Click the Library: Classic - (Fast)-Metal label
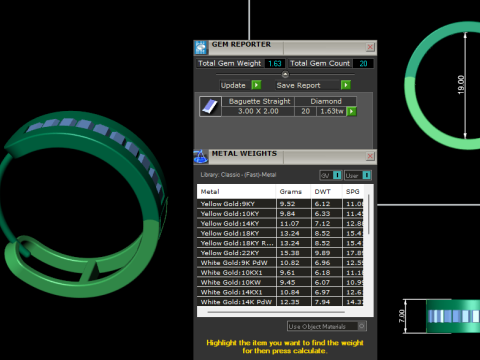This screenshot has width=480, height=360. [238, 175]
